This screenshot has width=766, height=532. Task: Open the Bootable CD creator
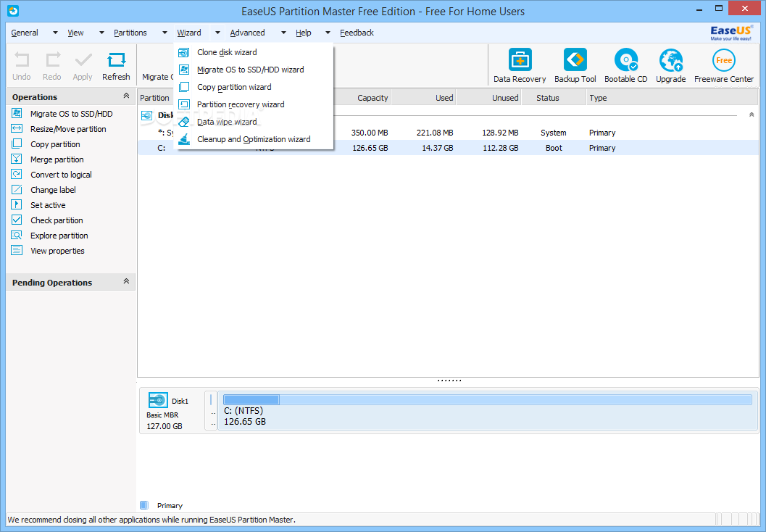point(626,60)
